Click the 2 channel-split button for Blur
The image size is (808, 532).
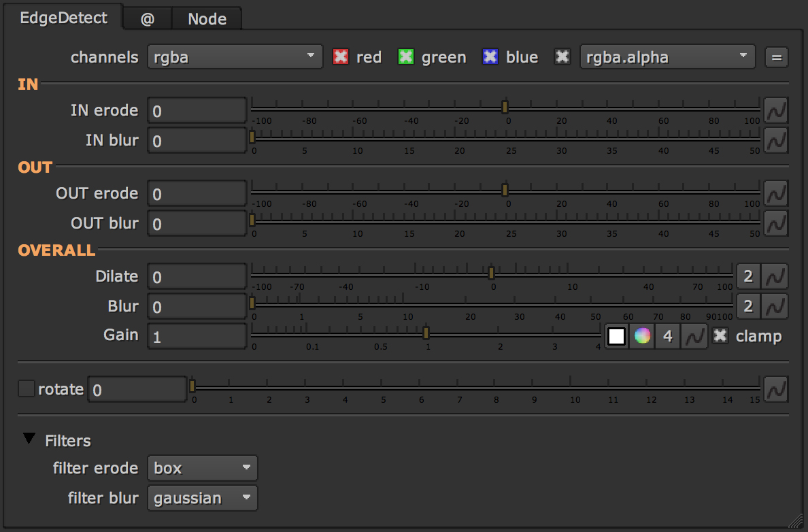coord(748,306)
